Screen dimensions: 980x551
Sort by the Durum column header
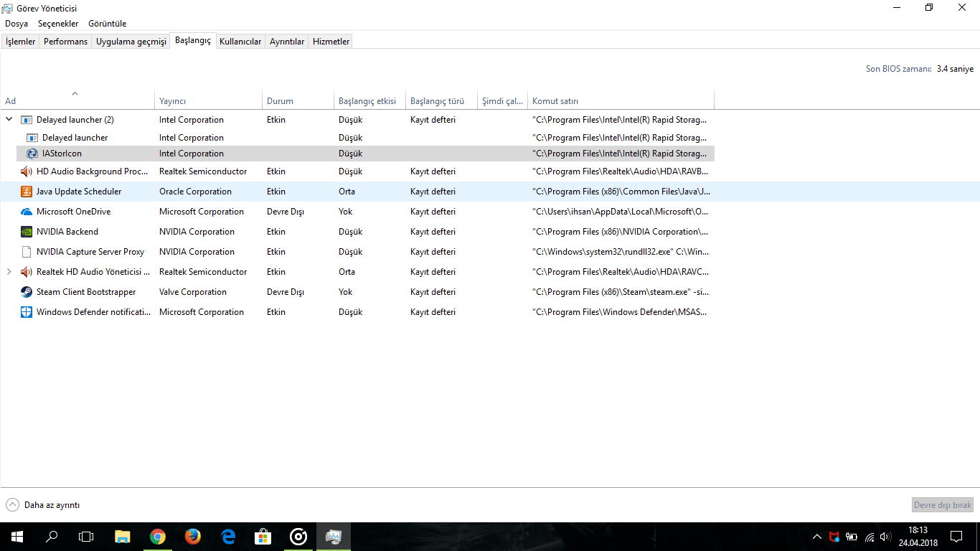pos(298,101)
